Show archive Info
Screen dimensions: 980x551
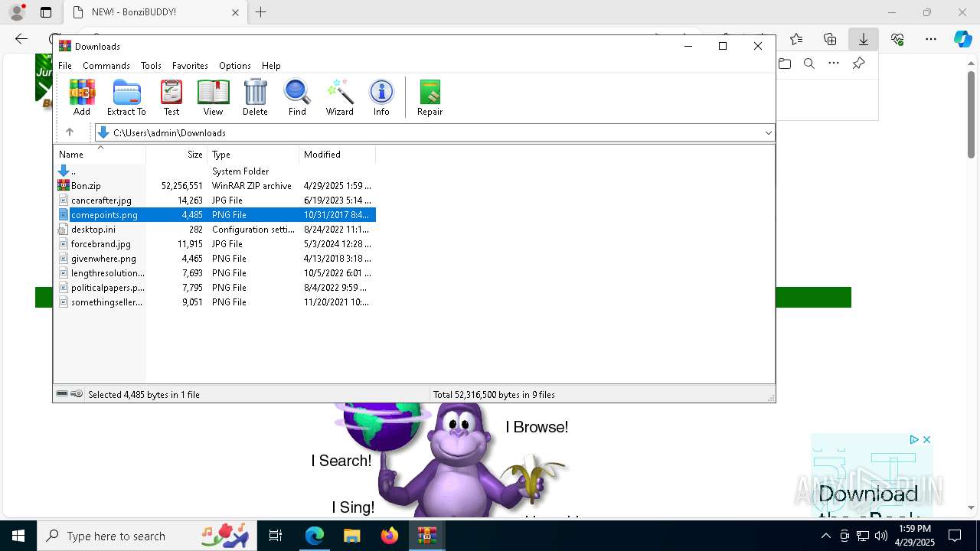click(381, 97)
